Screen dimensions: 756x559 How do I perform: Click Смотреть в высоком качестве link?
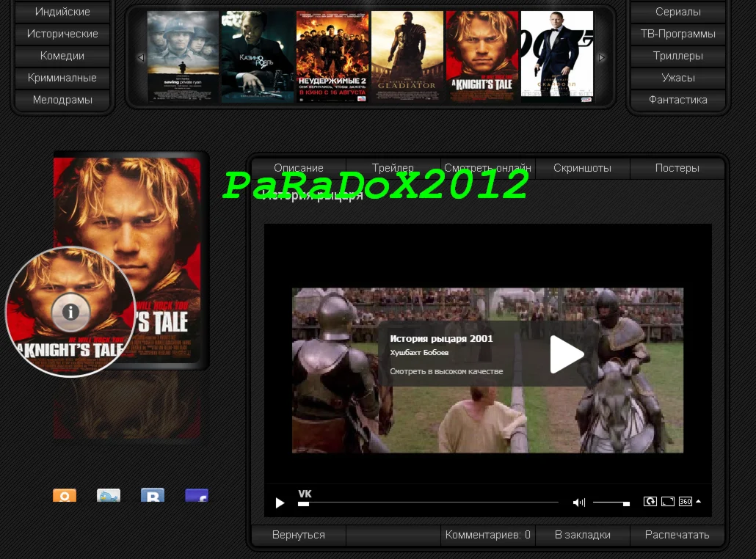coord(446,371)
